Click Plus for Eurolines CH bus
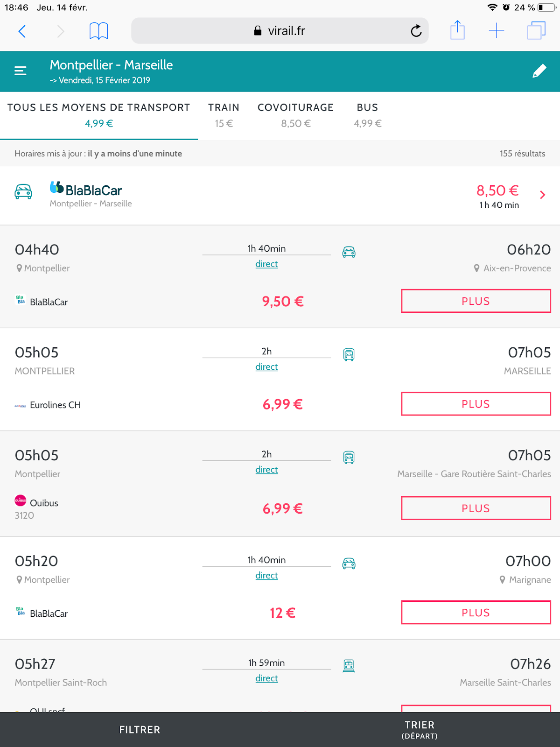The height and width of the screenshot is (747, 560). [476, 404]
